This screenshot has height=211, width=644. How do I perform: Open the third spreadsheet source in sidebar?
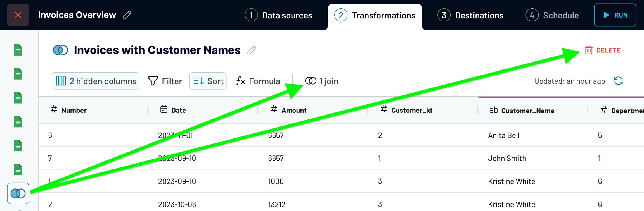click(18, 98)
